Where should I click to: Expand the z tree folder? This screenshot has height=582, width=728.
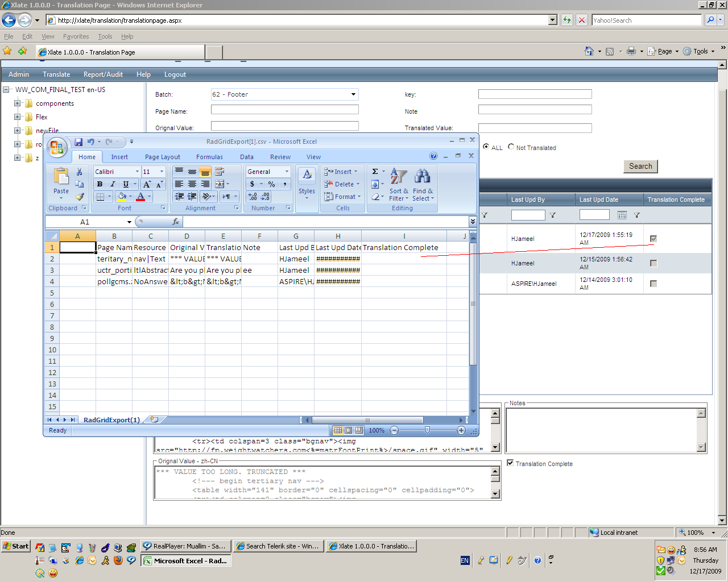(x=17, y=158)
